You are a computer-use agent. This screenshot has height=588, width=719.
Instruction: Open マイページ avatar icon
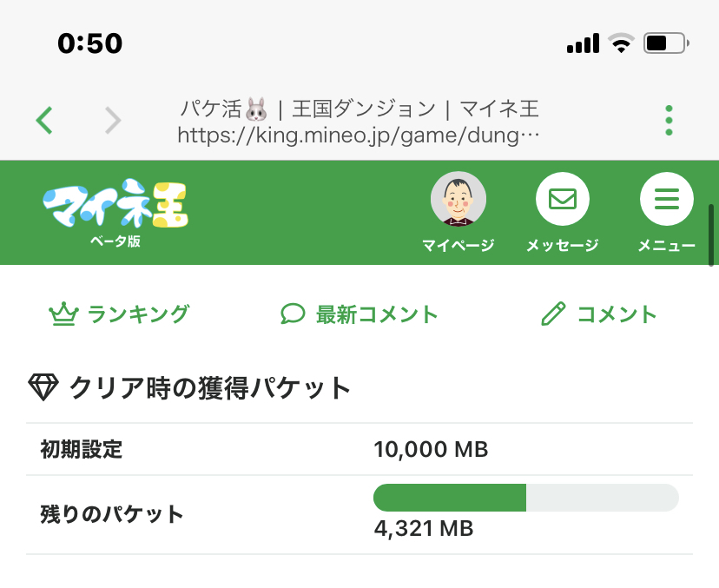tap(458, 200)
